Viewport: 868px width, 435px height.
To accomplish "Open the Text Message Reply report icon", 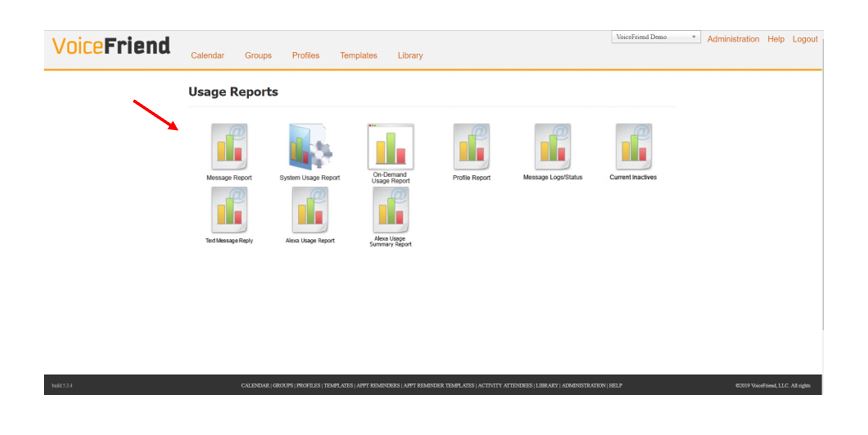I will click(229, 210).
